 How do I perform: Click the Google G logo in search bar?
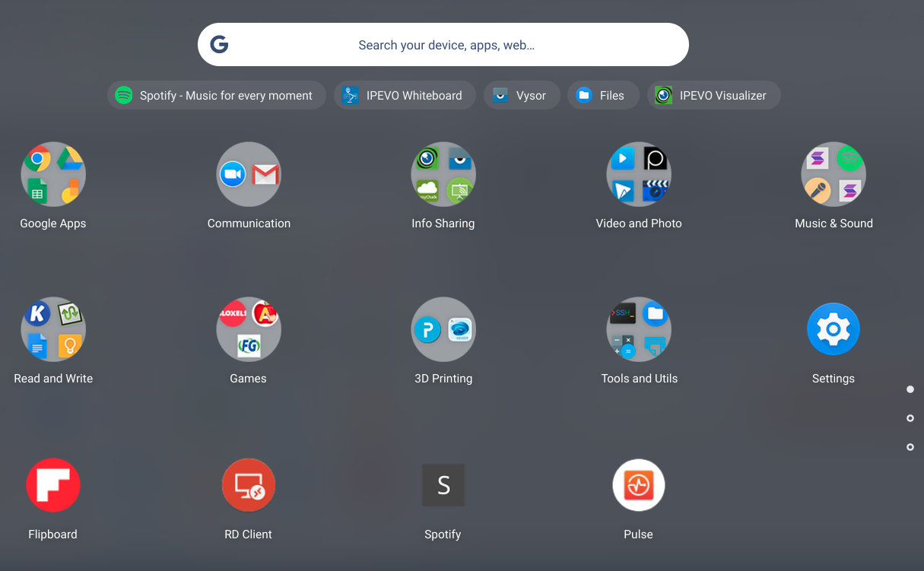pos(220,45)
